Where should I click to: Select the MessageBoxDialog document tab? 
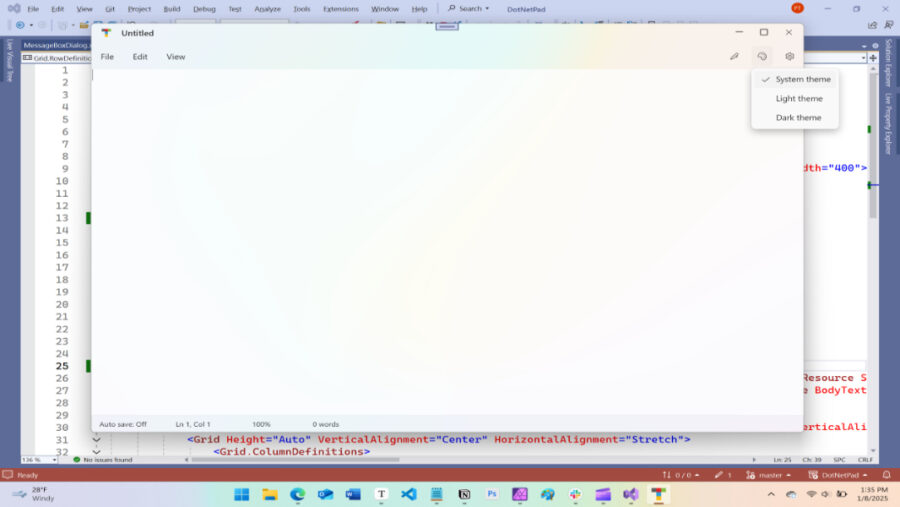click(x=56, y=45)
